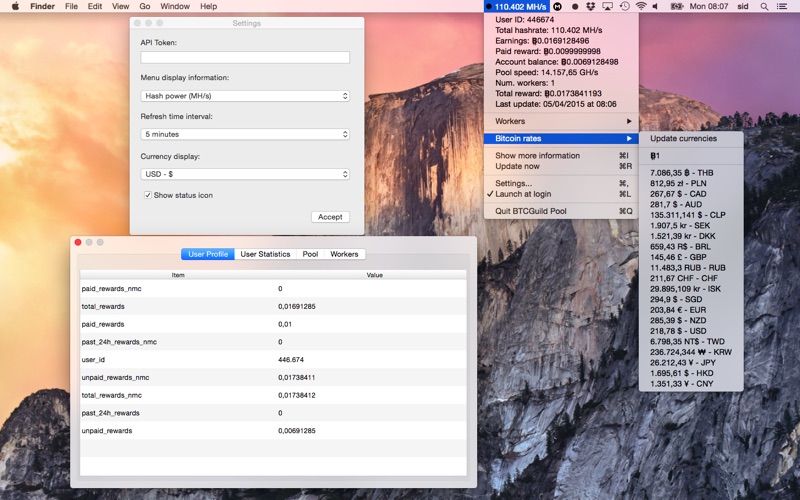Click the ฿1 entry in rates submenu
Image resolution: width=800 pixels, height=500 pixels.
point(691,156)
